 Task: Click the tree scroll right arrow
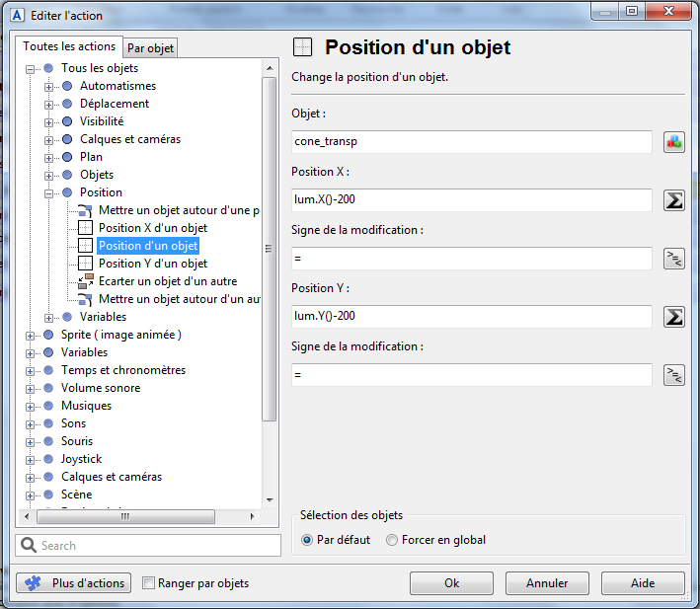252,516
